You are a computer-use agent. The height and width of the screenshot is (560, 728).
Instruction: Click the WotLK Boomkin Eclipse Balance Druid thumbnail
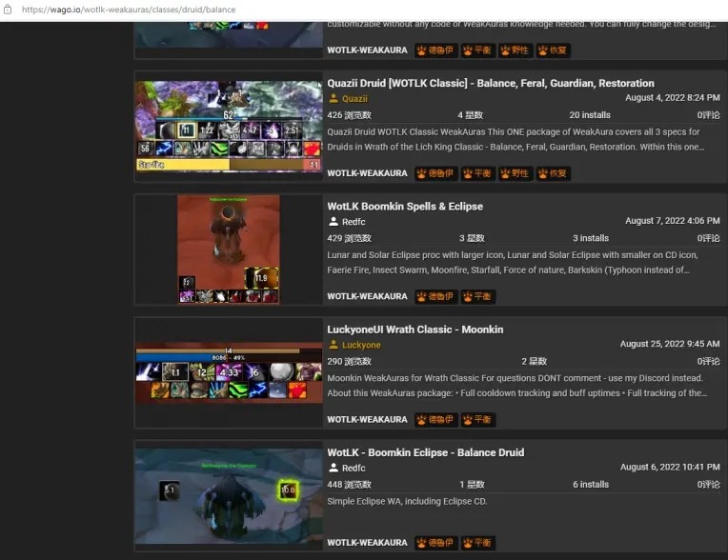(x=229, y=495)
